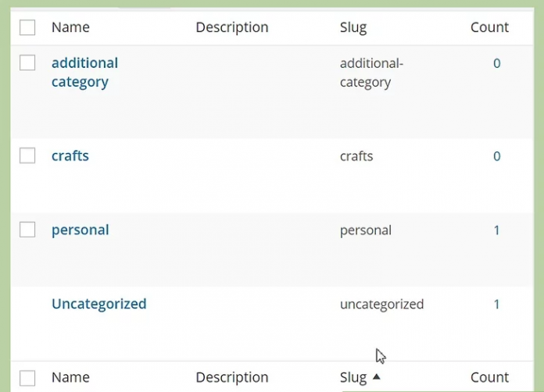Viewport: 544px width, 392px height.
Task: Sort by the Count column header at top
Action: pyautogui.click(x=489, y=27)
